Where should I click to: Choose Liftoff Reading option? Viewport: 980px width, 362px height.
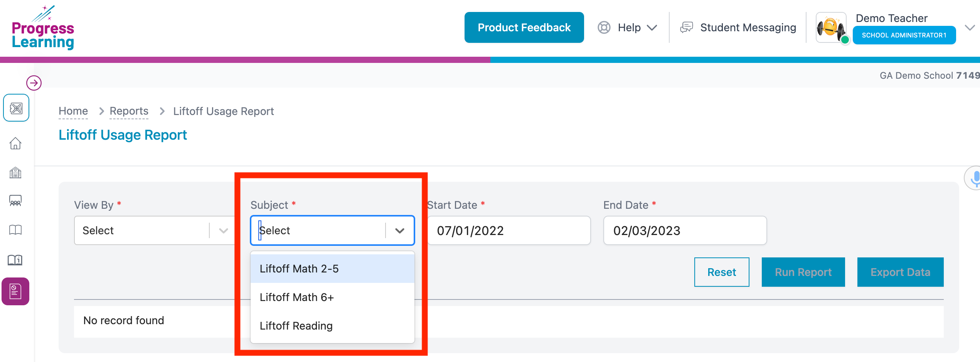click(332, 326)
